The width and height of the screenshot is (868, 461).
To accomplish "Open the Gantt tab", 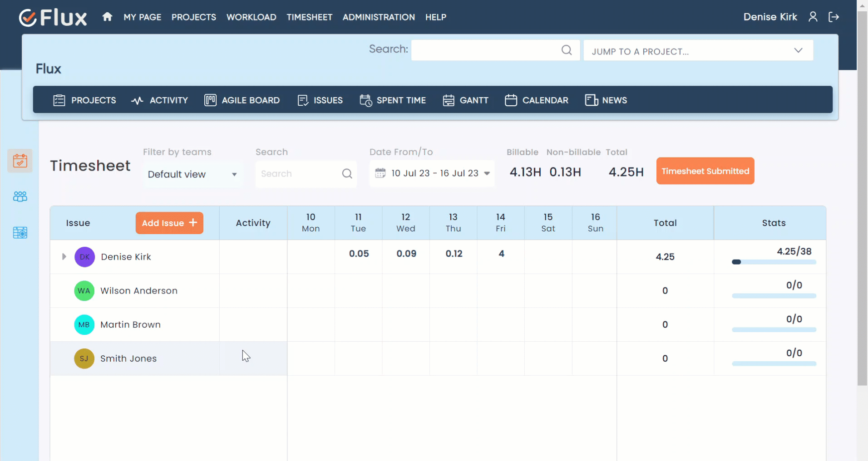I will (466, 100).
